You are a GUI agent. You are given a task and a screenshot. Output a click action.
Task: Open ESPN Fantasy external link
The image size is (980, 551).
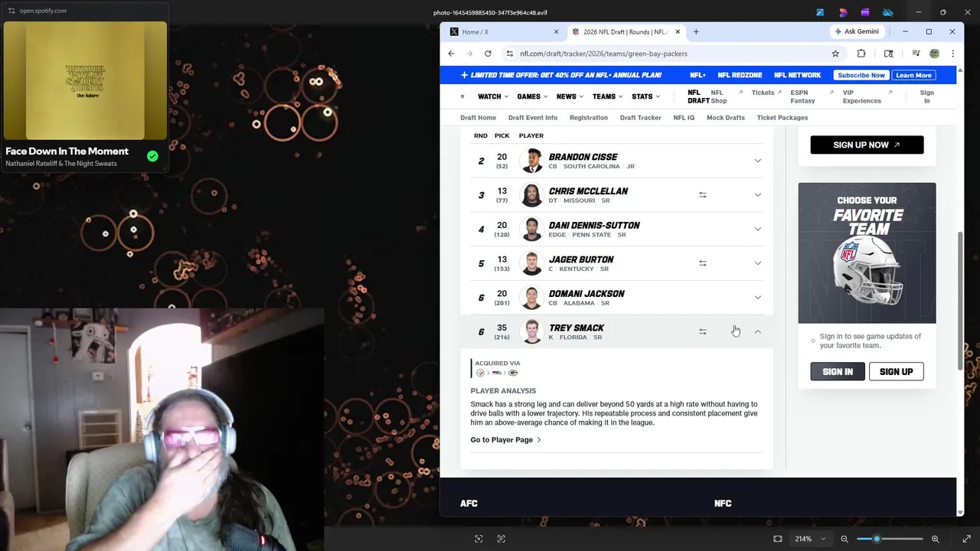(x=811, y=96)
